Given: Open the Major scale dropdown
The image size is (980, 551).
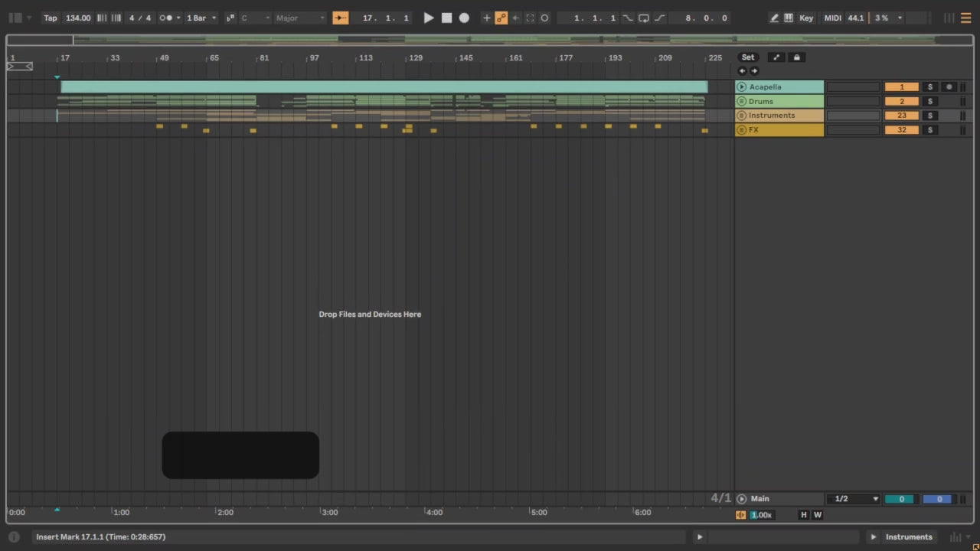Looking at the screenshot, I should [300, 18].
